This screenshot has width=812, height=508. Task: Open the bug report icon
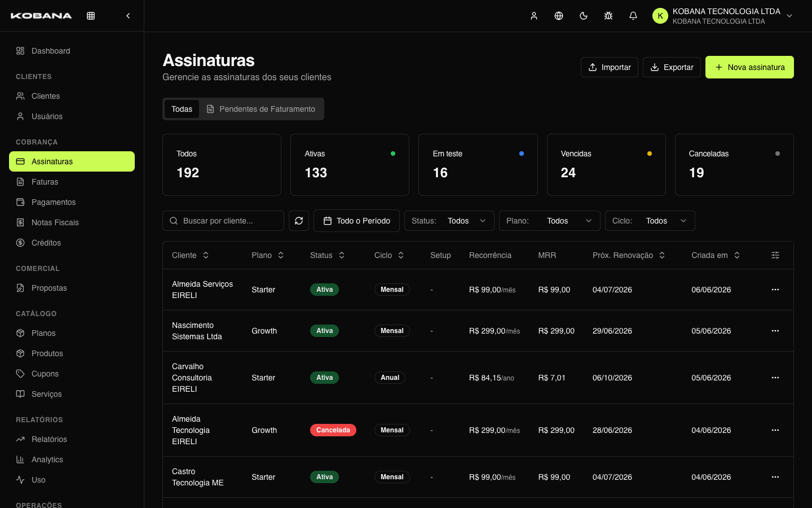608,16
